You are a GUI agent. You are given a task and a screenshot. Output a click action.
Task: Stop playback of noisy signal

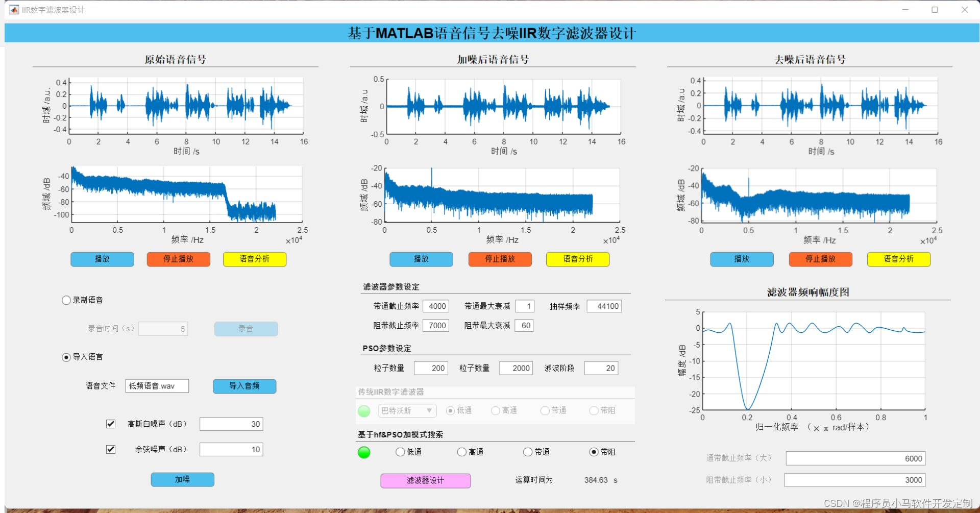coord(499,259)
